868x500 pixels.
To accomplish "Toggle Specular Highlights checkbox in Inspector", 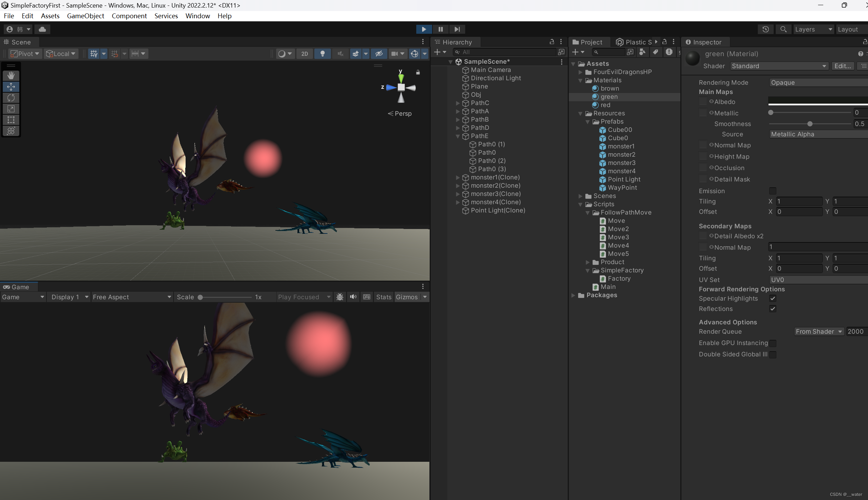I will tap(773, 299).
